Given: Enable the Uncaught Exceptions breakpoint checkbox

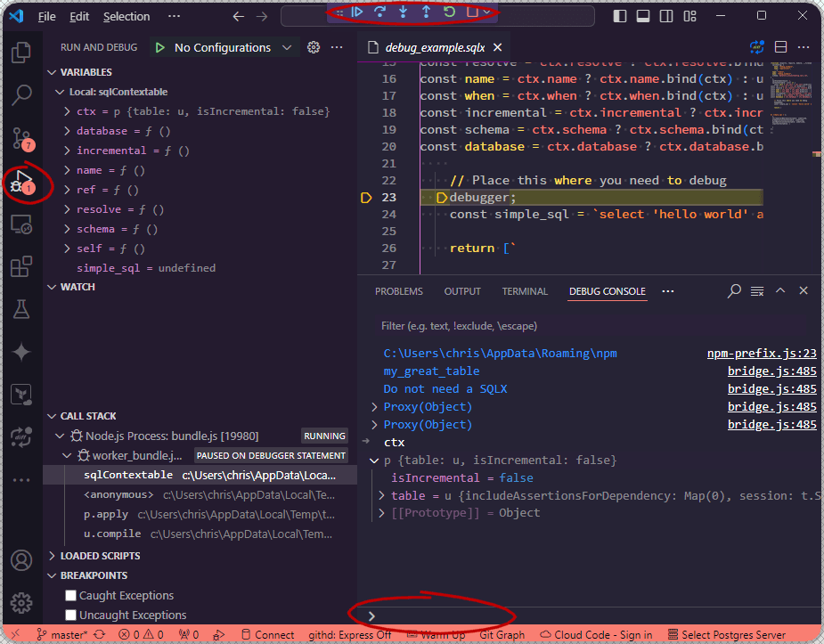Looking at the screenshot, I should click(x=71, y=615).
